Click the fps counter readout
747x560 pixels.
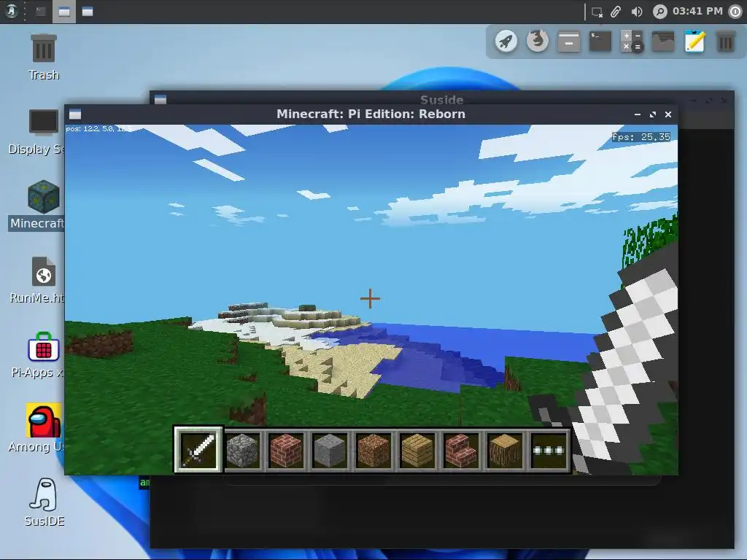641,137
